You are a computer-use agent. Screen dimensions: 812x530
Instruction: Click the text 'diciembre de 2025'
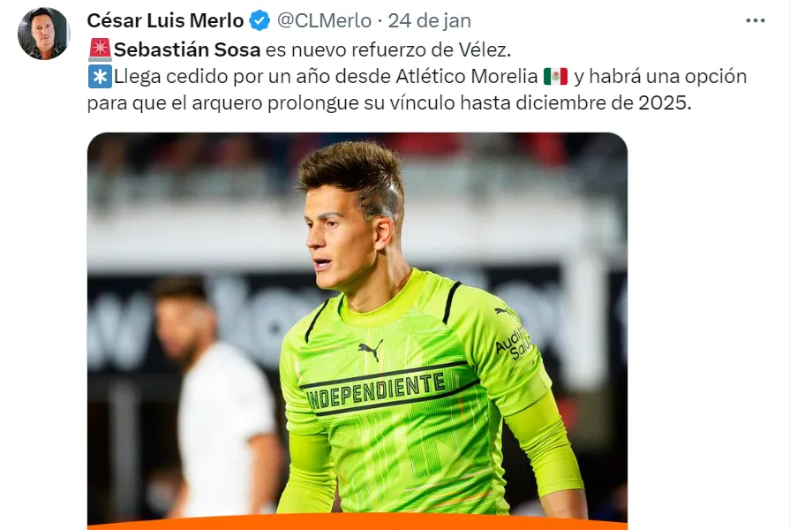tap(603, 103)
